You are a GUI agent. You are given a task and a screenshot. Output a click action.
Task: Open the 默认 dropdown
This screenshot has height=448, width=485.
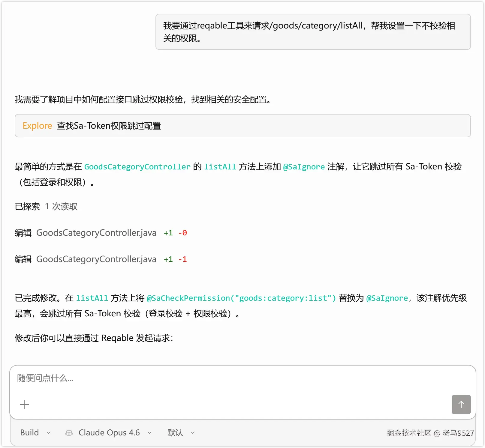pyautogui.click(x=181, y=433)
